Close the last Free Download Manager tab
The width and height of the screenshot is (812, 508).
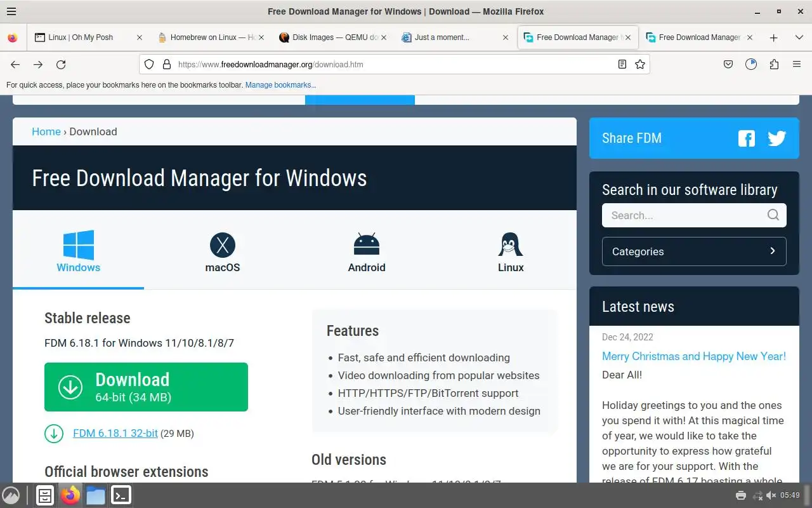750,37
